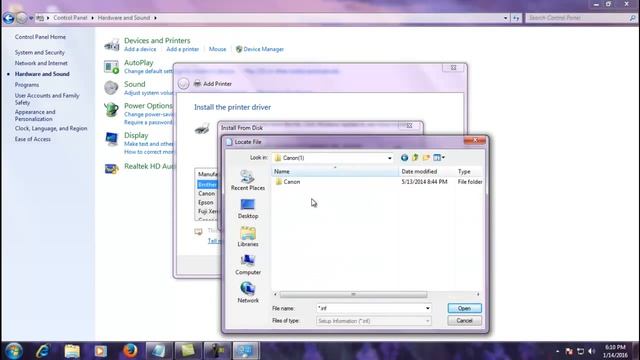
Task: Open Recent Places in Locate File dialog
Action: tap(248, 180)
